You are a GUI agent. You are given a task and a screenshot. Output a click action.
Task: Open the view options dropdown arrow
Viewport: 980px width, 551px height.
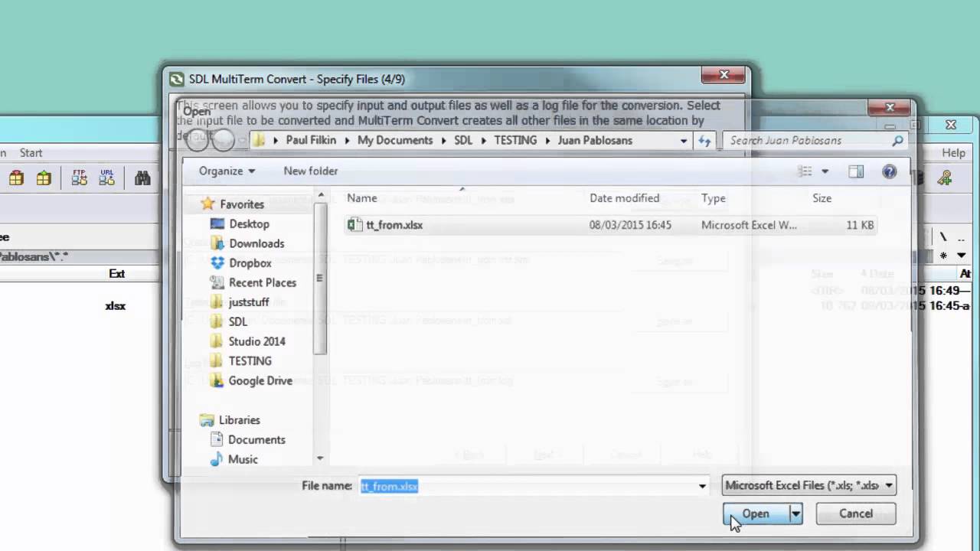(x=825, y=171)
